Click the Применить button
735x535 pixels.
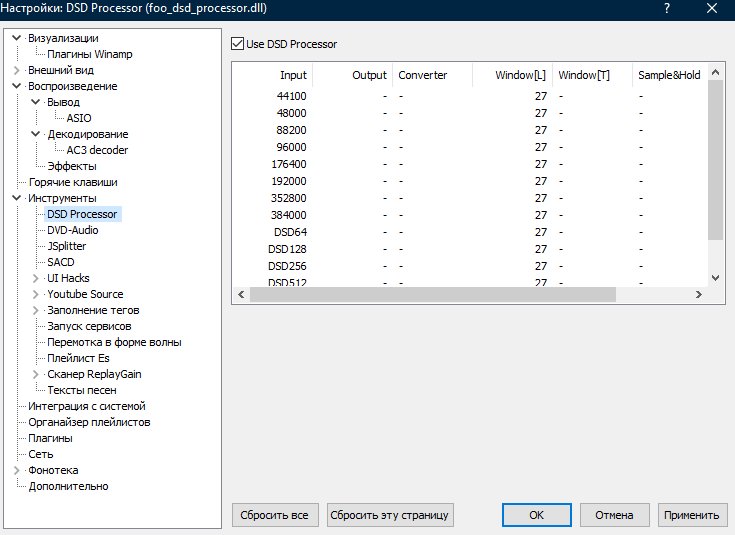point(690,515)
